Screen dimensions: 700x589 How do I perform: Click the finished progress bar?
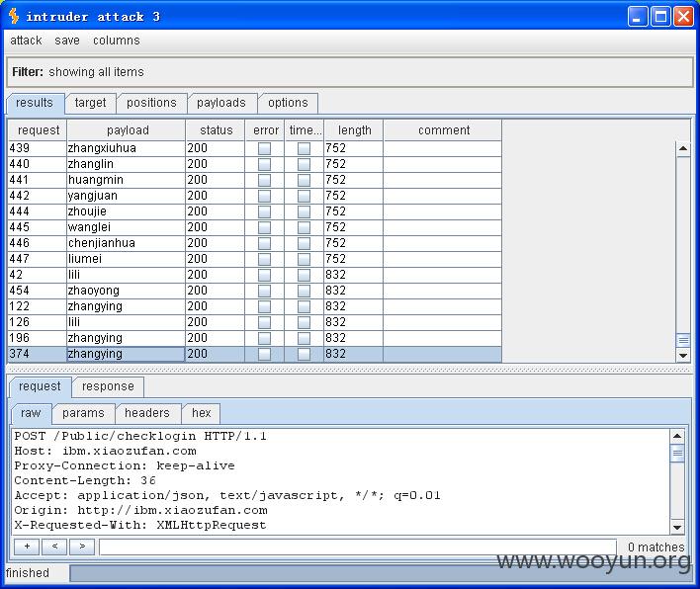381,573
